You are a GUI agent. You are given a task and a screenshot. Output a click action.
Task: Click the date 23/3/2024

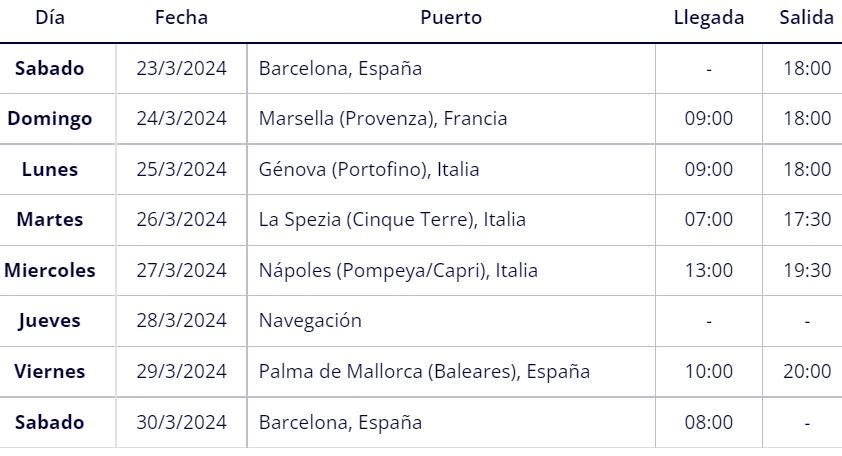point(182,69)
